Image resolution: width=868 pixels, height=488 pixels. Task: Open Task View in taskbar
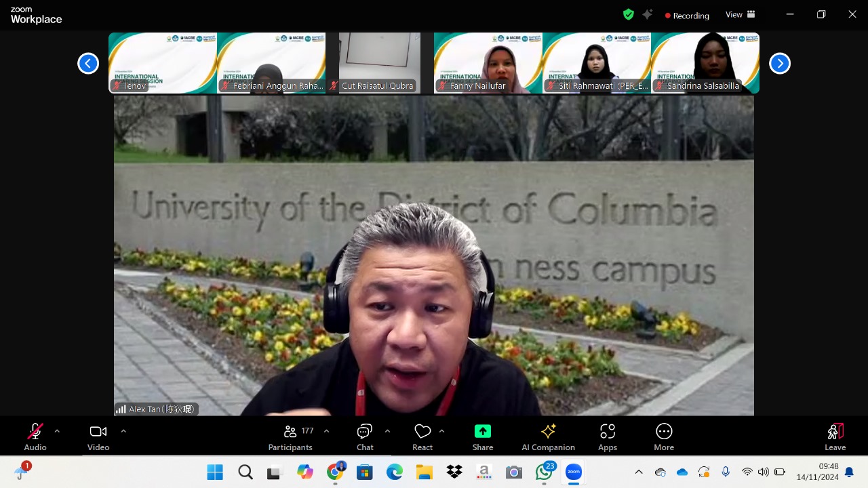tap(274, 472)
